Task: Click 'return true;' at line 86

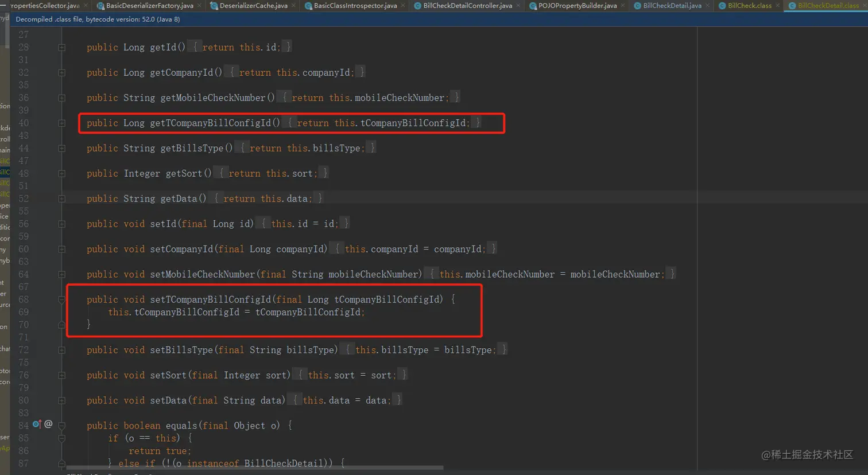Action: 160,451
